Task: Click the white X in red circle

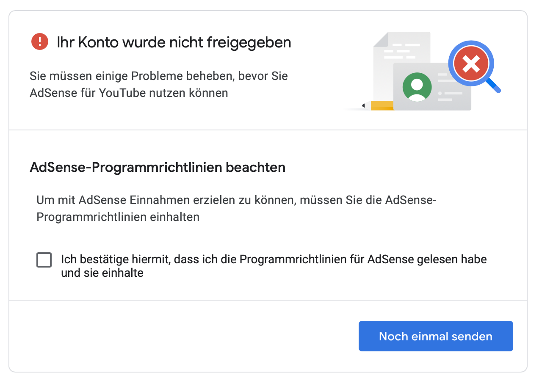Action: pos(471,64)
